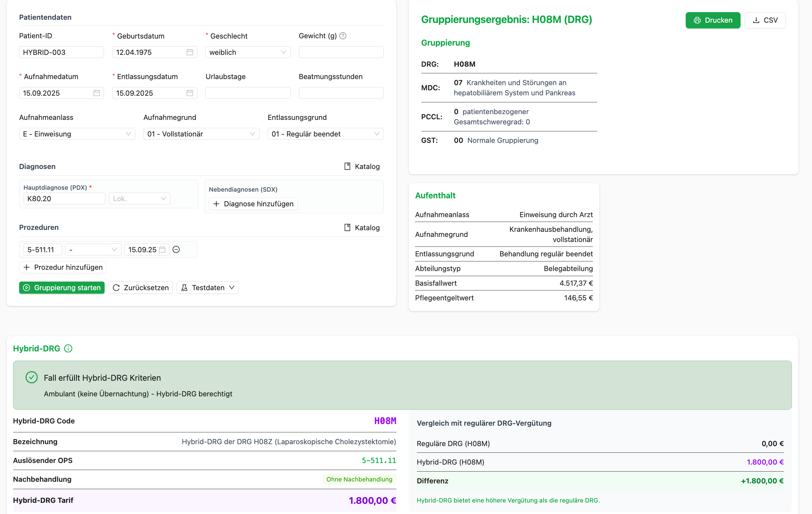This screenshot has height=514, width=812.
Task: Click the Reguläre DRG (H08M) 0,00 € value
Action: 772,444
